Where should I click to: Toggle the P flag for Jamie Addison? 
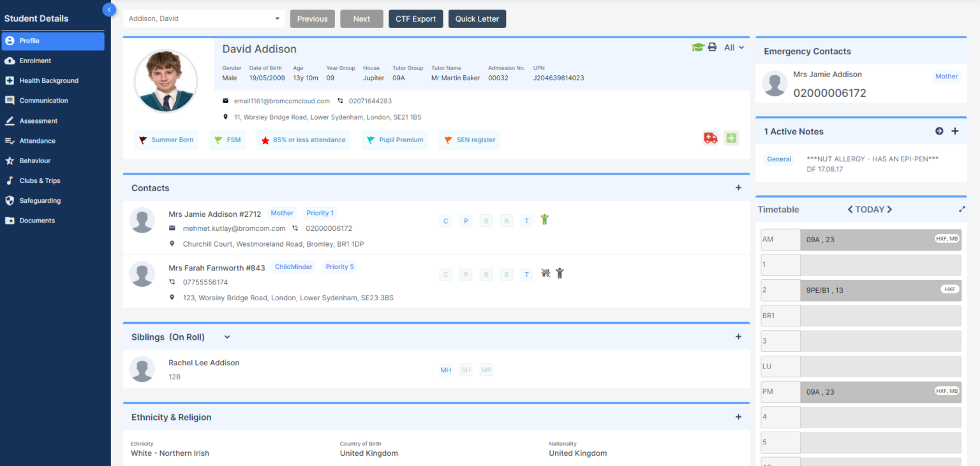(466, 221)
